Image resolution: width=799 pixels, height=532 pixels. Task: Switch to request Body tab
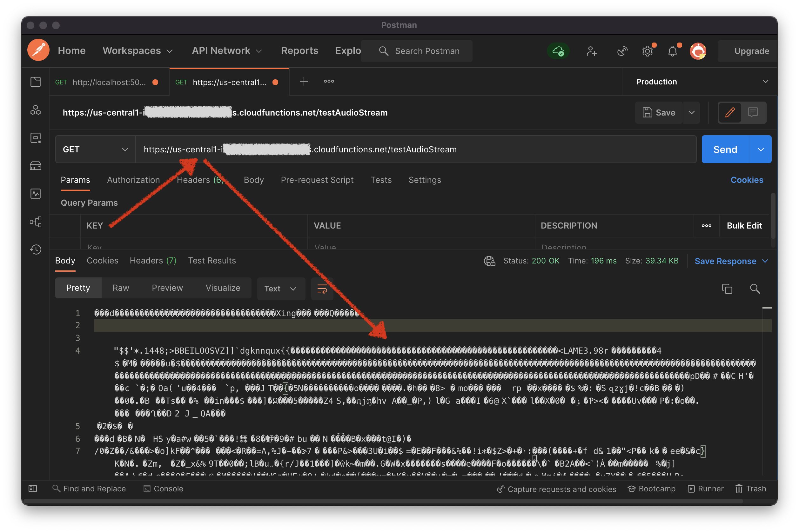(253, 180)
